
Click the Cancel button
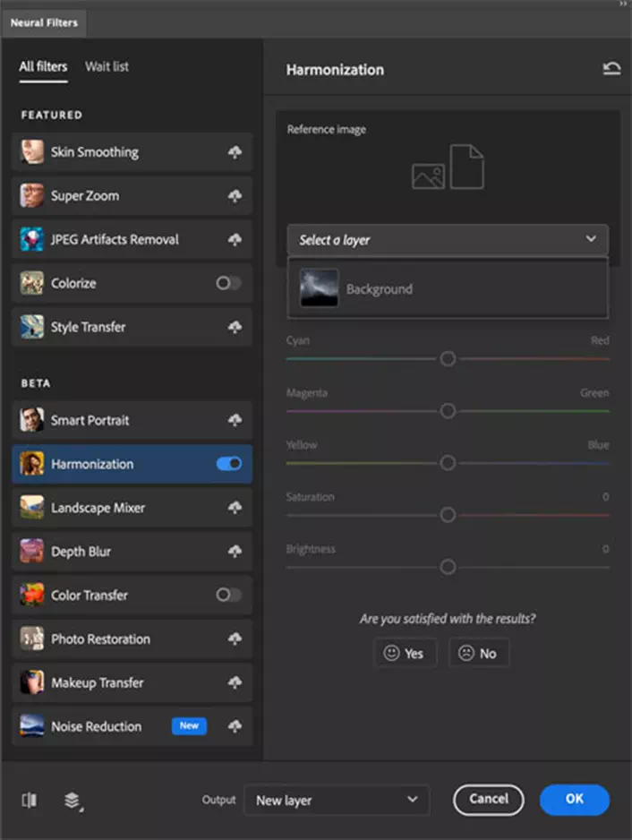click(x=489, y=800)
